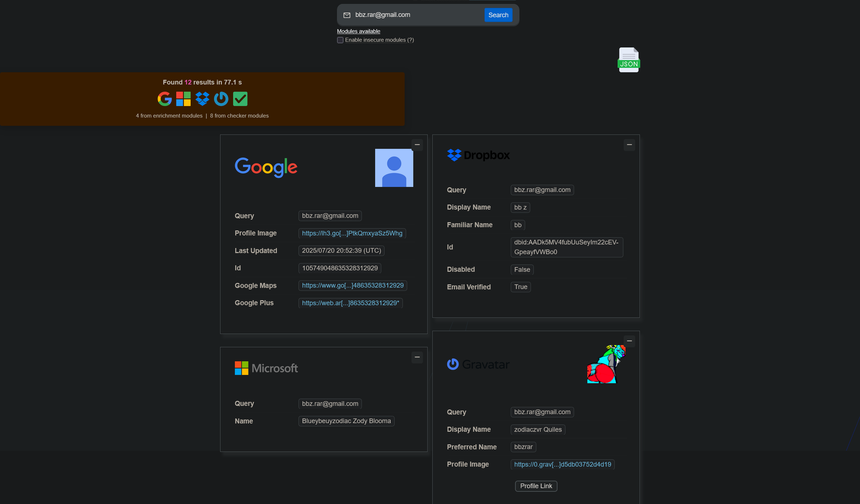Screen dimensions: 860x504
Task: Open the Google profile avatar image
Action: (394, 168)
